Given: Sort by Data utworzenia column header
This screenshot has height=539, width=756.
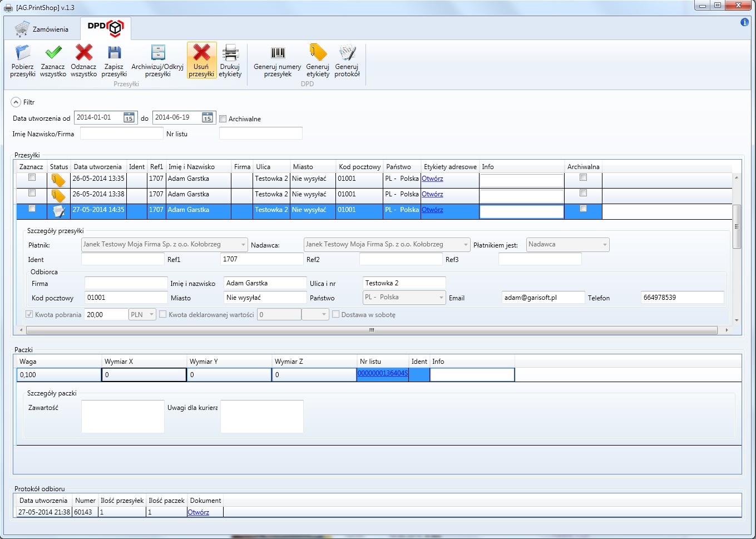Looking at the screenshot, I should [x=97, y=167].
